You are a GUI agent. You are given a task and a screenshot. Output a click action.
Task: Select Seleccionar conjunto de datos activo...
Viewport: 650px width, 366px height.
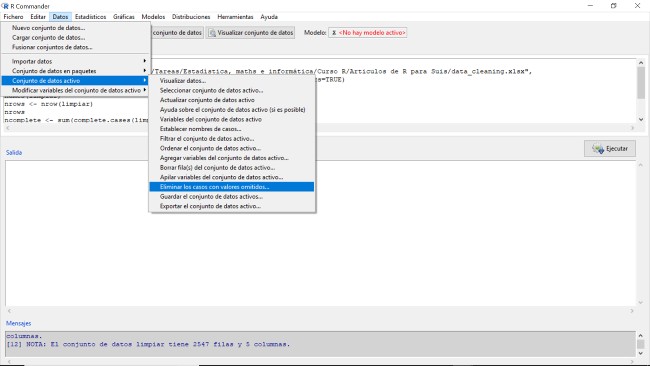pyautogui.click(x=232, y=90)
